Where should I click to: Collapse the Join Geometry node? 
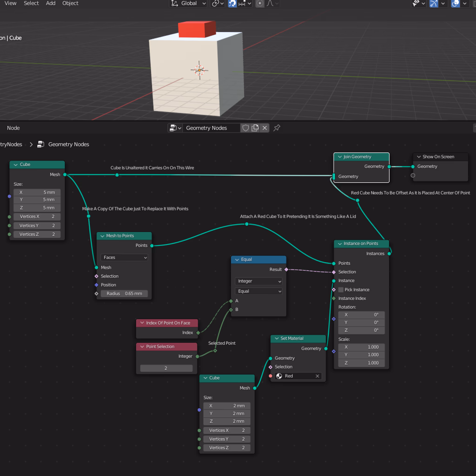[339, 157]
